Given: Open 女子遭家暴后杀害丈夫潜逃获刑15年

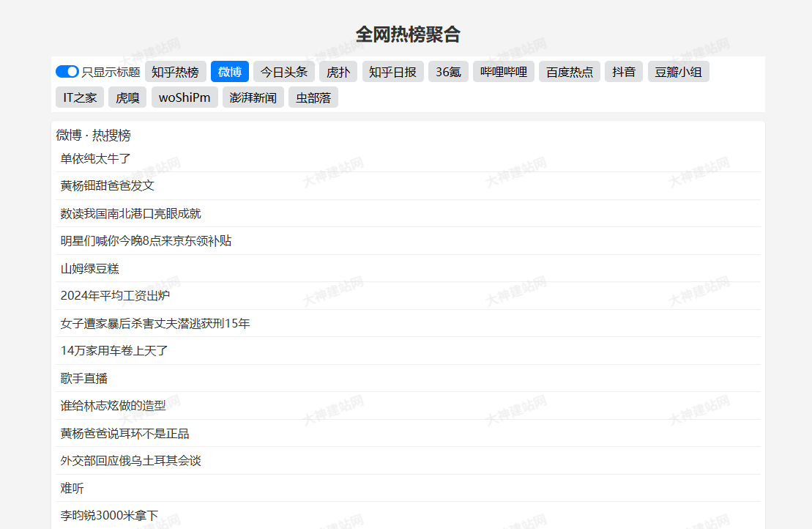Looking at the screenshot, I should pyautogui.click(x=155, y=323).
